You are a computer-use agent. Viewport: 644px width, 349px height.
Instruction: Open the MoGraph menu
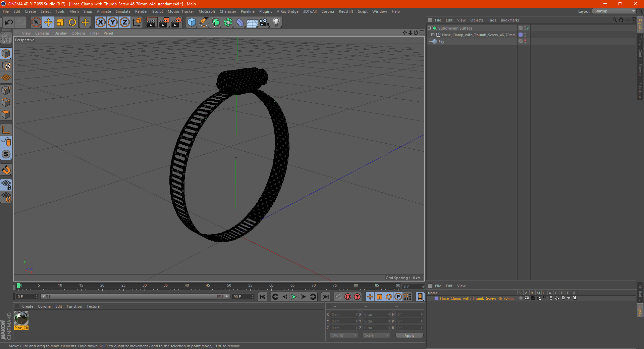coord(207,11)
